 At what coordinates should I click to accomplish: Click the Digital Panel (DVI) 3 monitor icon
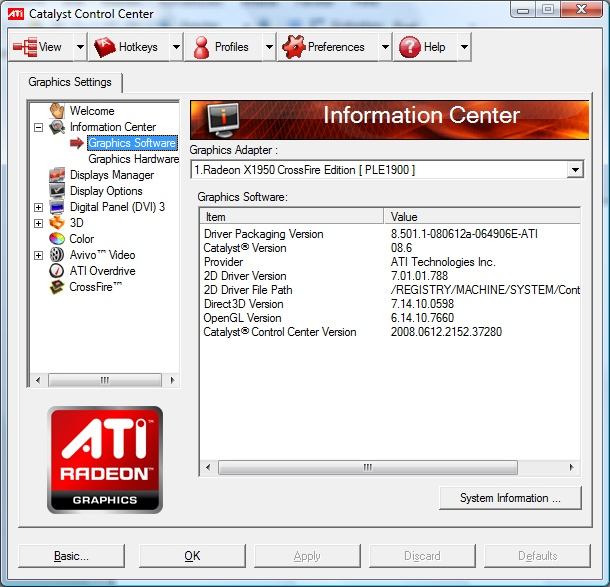click(57, 207)
